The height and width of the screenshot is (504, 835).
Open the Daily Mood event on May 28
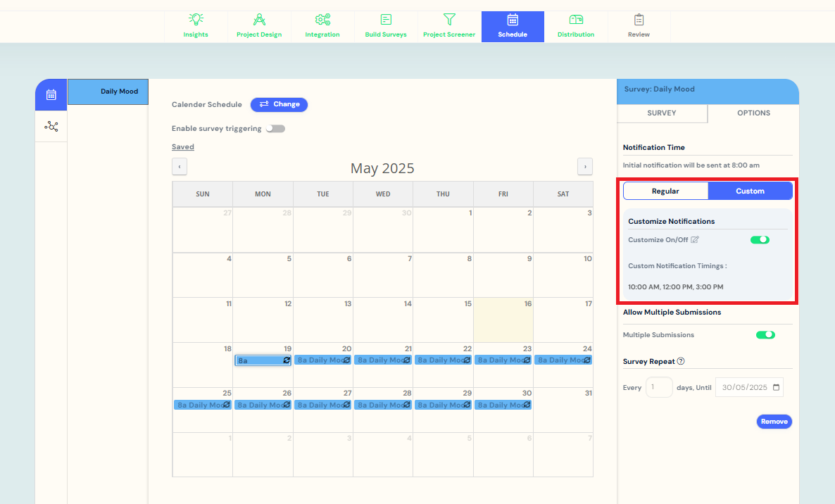[x=383, y=405]
